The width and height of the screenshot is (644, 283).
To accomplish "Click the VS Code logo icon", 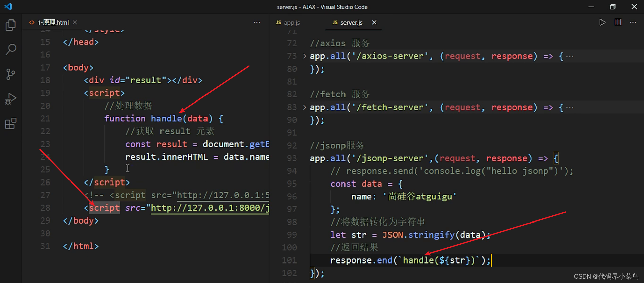I will 8,6.
